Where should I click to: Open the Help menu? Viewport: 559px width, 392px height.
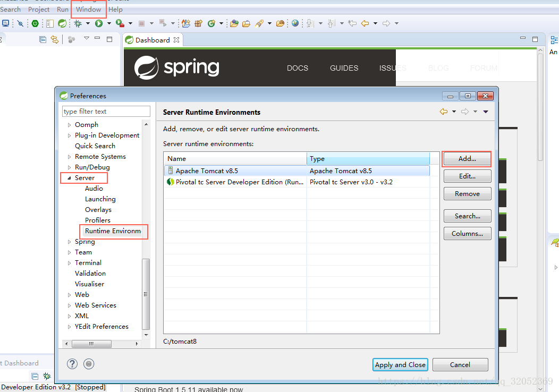click(115, 9)
